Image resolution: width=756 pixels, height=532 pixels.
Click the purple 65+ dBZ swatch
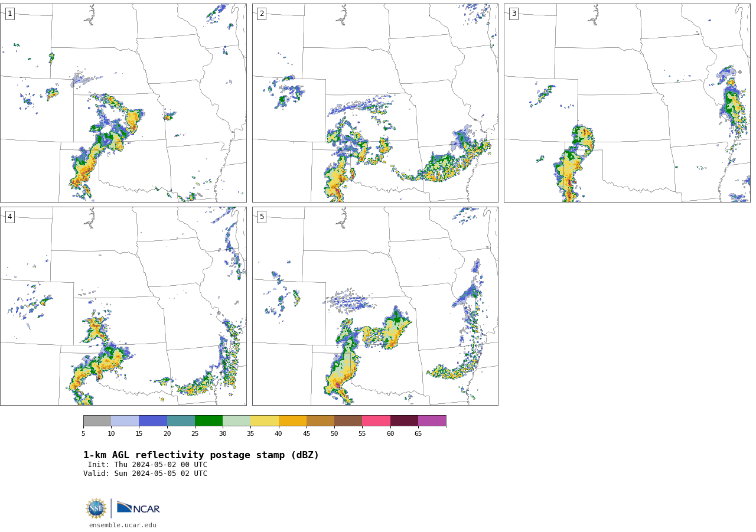[432, 421]
